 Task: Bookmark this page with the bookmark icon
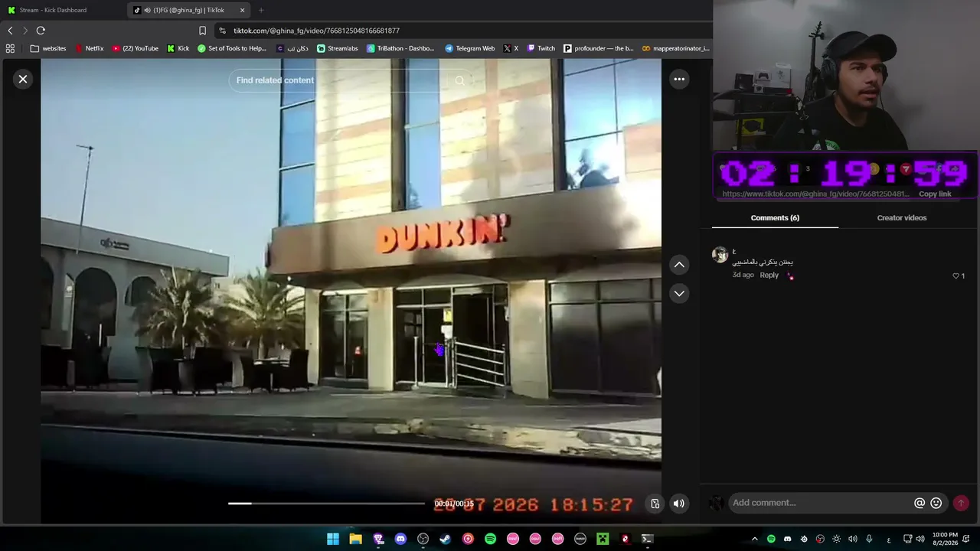(x=202, y=31)
